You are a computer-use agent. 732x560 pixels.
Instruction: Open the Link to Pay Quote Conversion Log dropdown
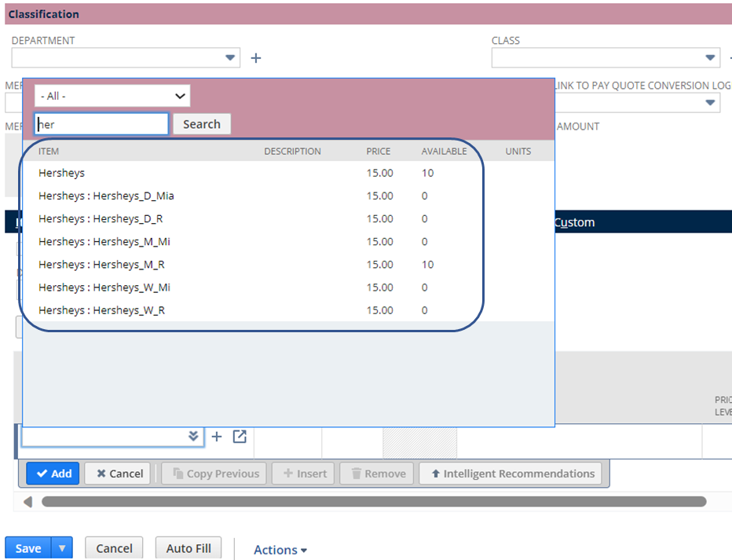(710, 102)
